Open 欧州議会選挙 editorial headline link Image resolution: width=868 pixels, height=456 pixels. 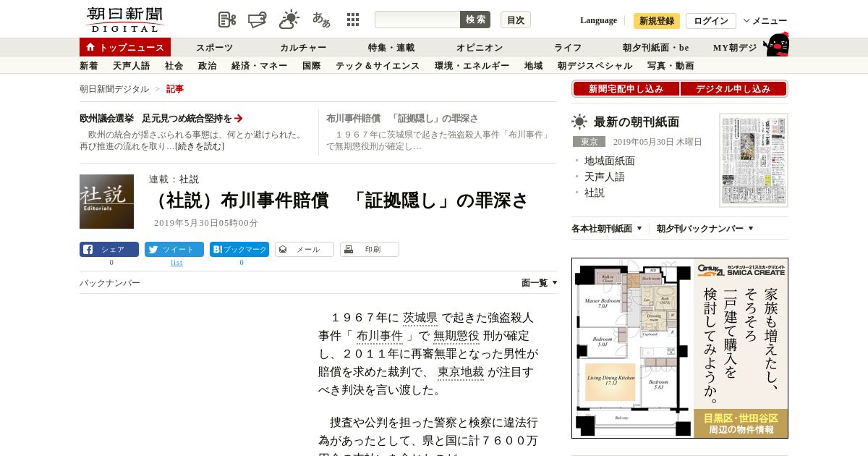click(161, 119)
